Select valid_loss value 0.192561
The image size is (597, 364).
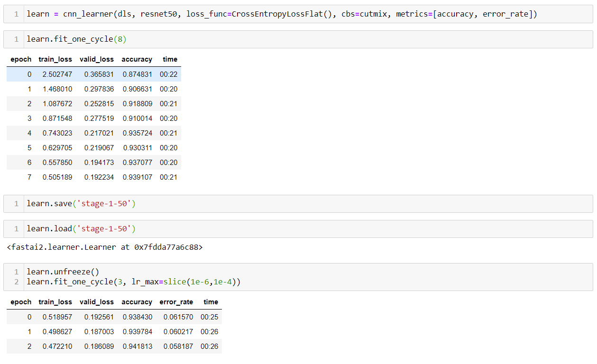point(99,317)
